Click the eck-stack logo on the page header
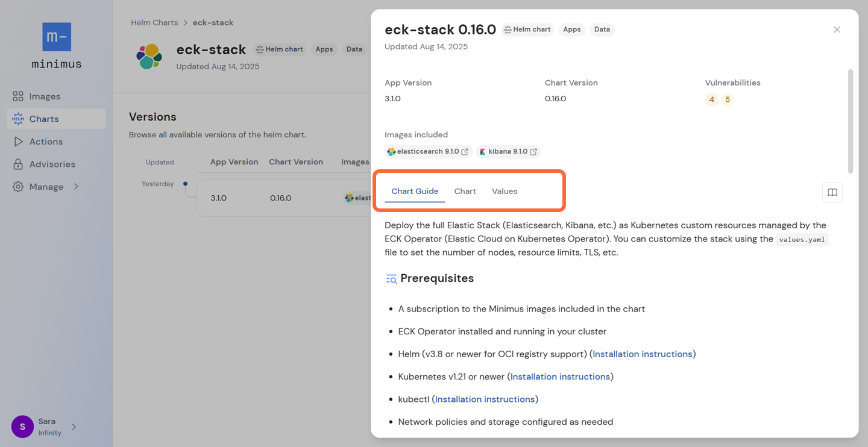Viewport: 868px width, 447px height. 149,57
